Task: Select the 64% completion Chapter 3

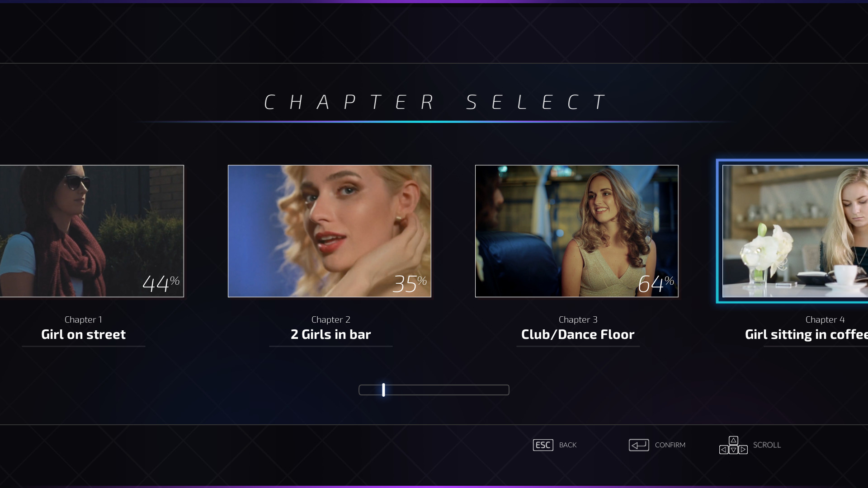Action: pyautogui.click(x=576, y=231)
